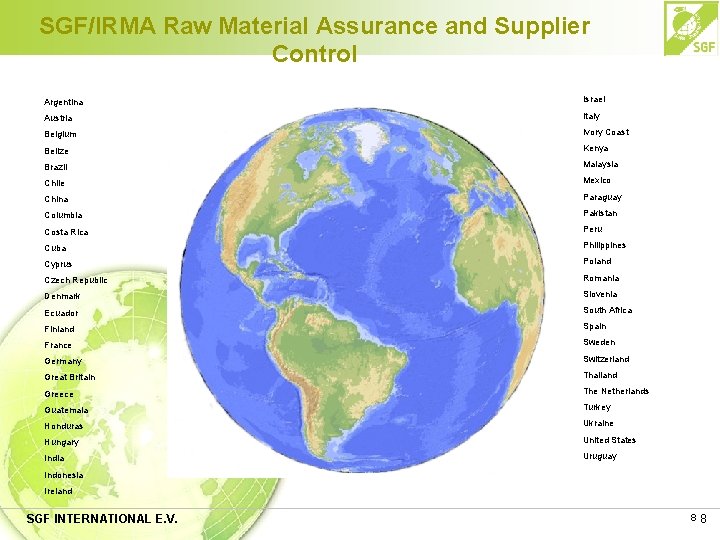Select 'Ireland' in the country list

tap(58, 491)
